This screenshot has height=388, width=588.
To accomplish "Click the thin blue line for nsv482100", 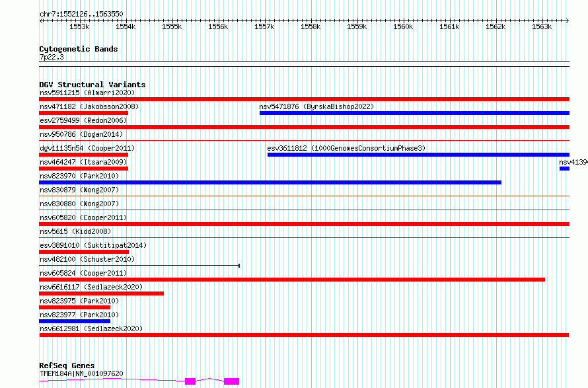I will 139,266.
